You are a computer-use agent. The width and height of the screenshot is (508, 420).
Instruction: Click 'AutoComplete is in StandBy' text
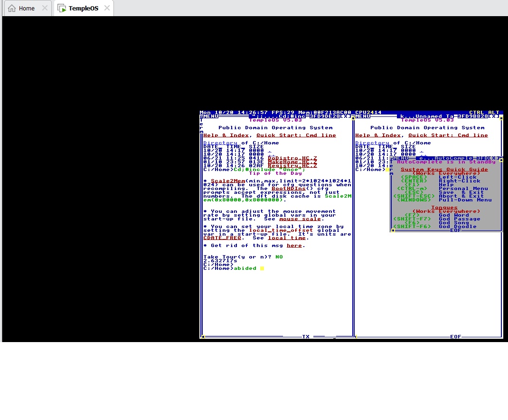tap(446, 162)
